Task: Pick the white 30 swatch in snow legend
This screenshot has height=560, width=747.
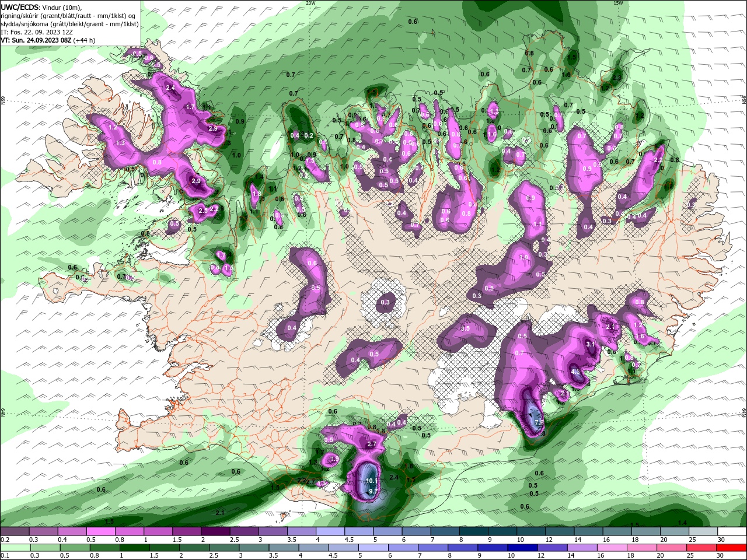Action: pyautogui.click(x=732, y=531)
